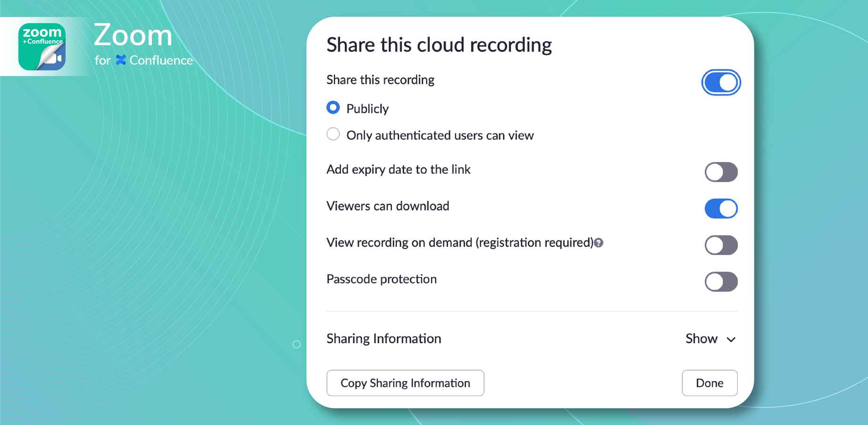
Task: Click the Zoom + Confluence app logo
Action: [x=42, y=47]
